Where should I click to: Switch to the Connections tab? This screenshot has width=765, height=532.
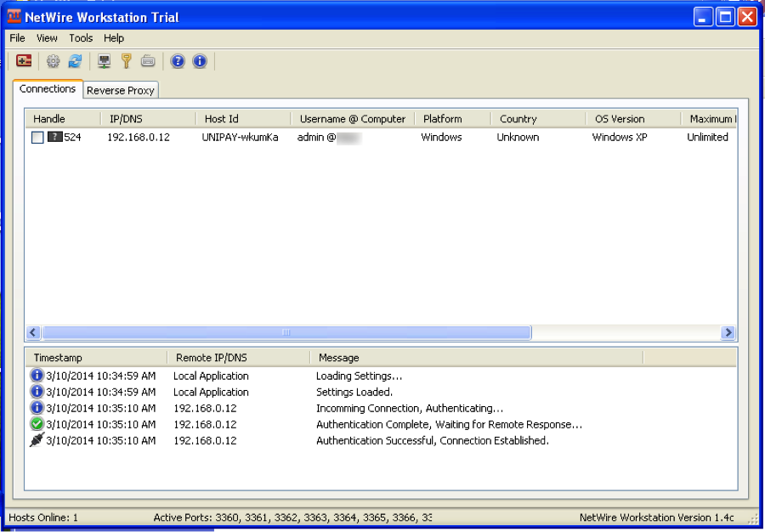coord(48,88)
